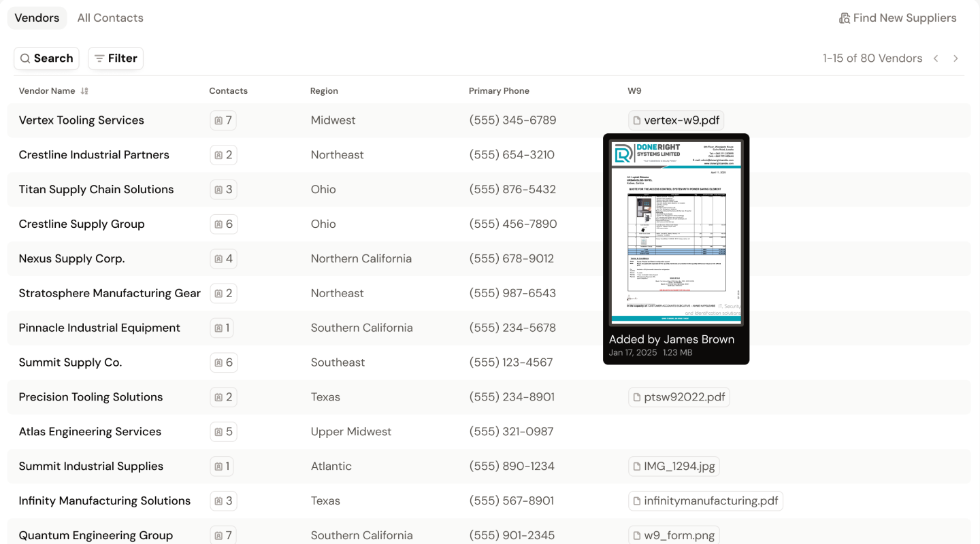
Task: Select vendor Crestline Supply Group
Action: 82,224
